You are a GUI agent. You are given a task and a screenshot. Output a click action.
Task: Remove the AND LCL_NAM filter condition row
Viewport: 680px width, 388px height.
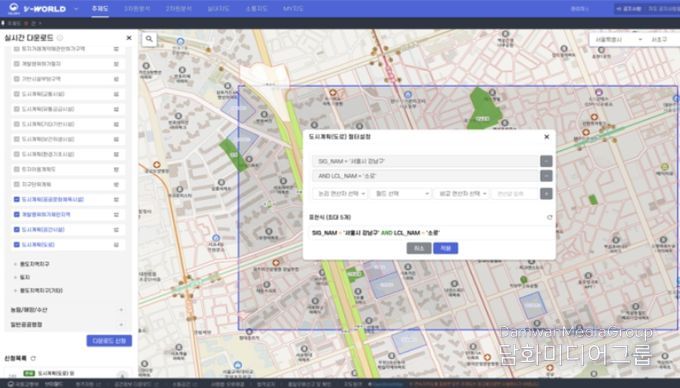(546, 176)
